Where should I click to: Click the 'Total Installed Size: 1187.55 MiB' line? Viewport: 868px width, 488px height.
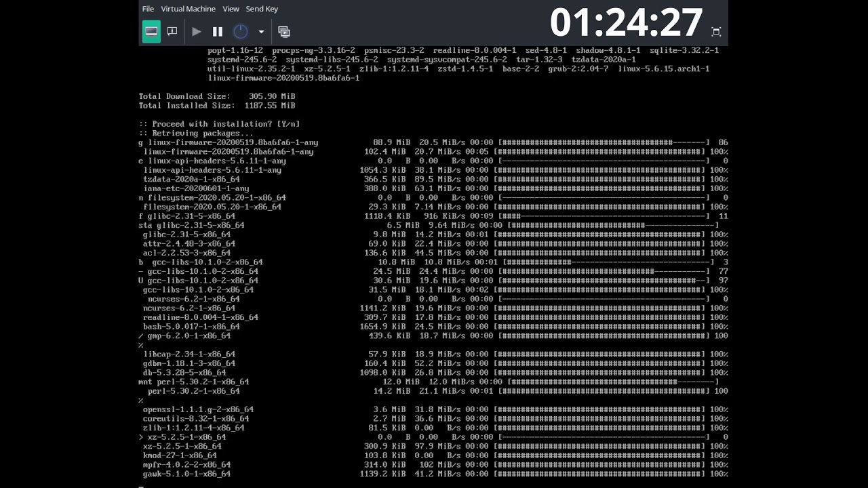coord(217,106)
